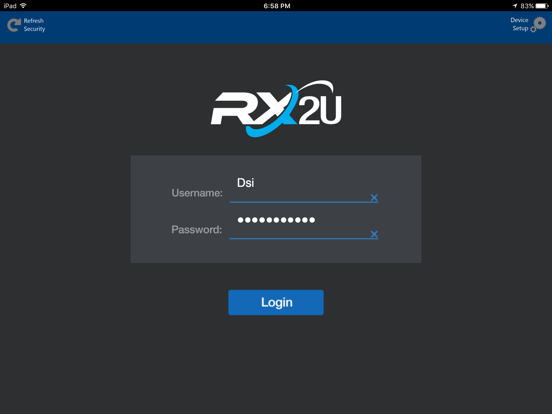
Task: Tap the Wi-Fi status icon
Action: (23, 6)
